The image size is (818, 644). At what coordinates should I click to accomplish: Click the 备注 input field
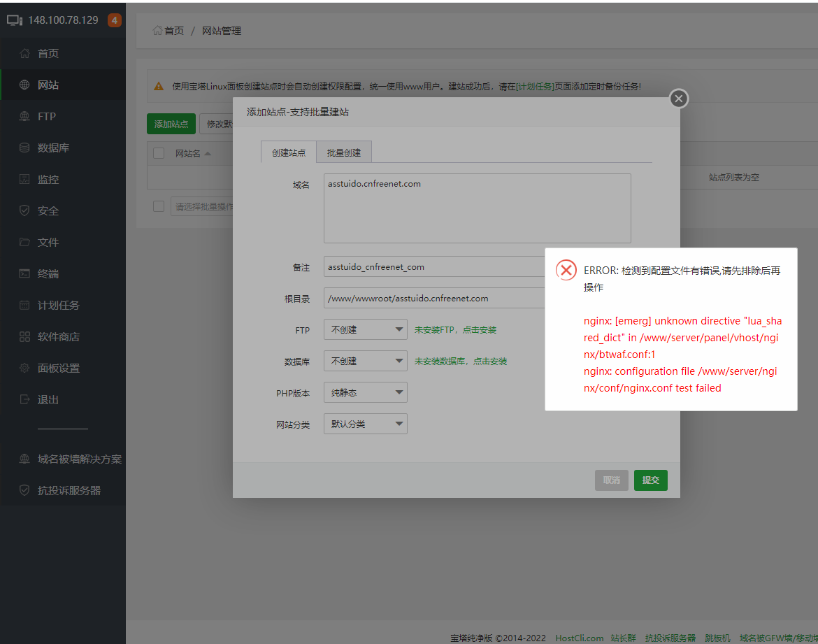click(x=434, y=266)
